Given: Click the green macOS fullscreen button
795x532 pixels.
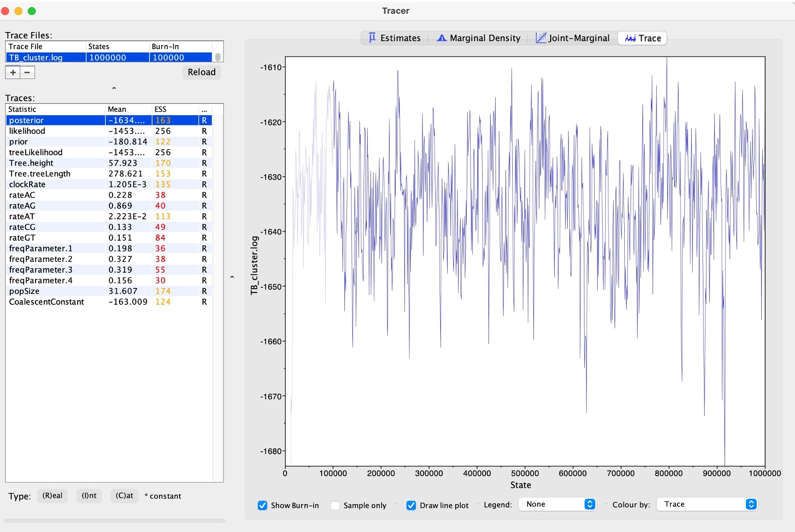Looking at the screenshot, I should [32, 11].
